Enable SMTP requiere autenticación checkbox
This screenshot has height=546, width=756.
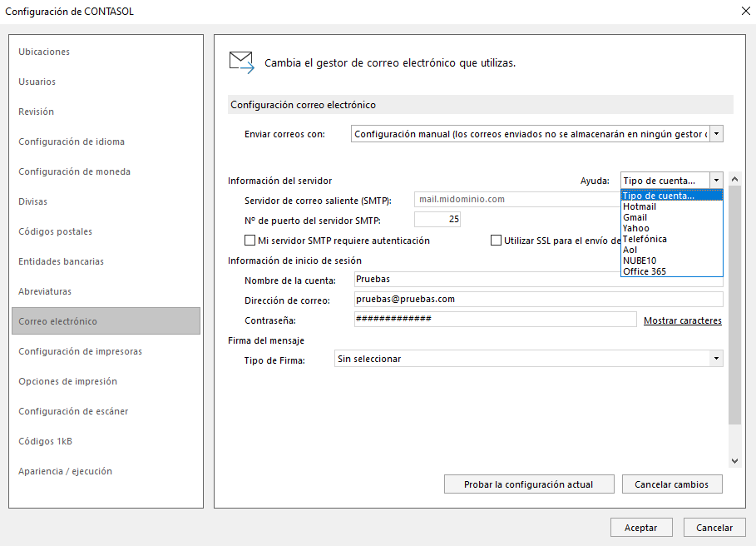pyautogui.click(x=250, y=241)
